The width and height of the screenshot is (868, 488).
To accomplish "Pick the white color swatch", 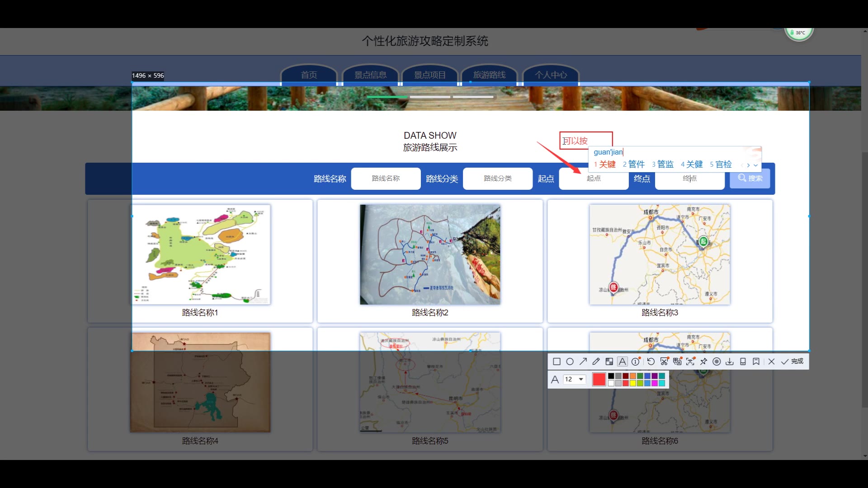I will [611, 383].
